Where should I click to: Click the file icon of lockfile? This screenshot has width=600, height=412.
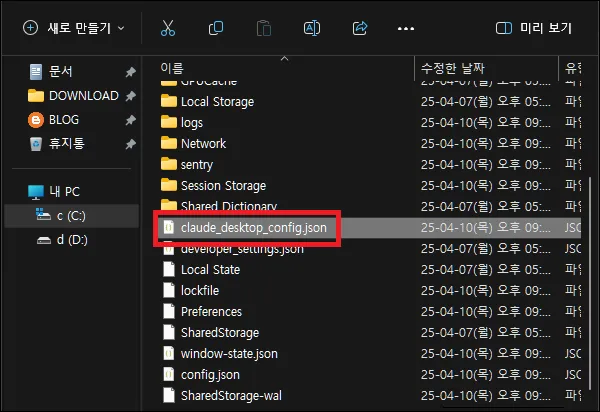[169, 290]
